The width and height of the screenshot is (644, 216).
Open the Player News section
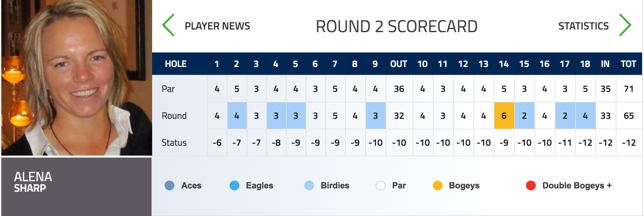click(217, 26)
